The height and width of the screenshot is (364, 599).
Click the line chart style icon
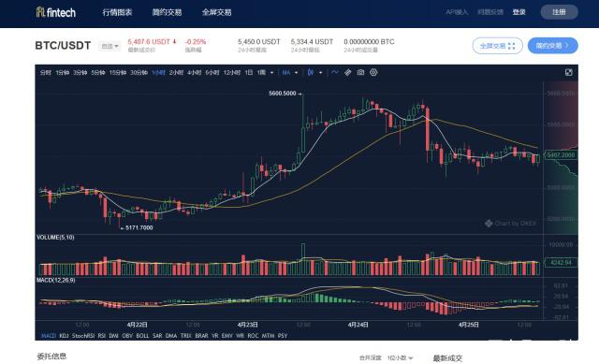point(335,72)
